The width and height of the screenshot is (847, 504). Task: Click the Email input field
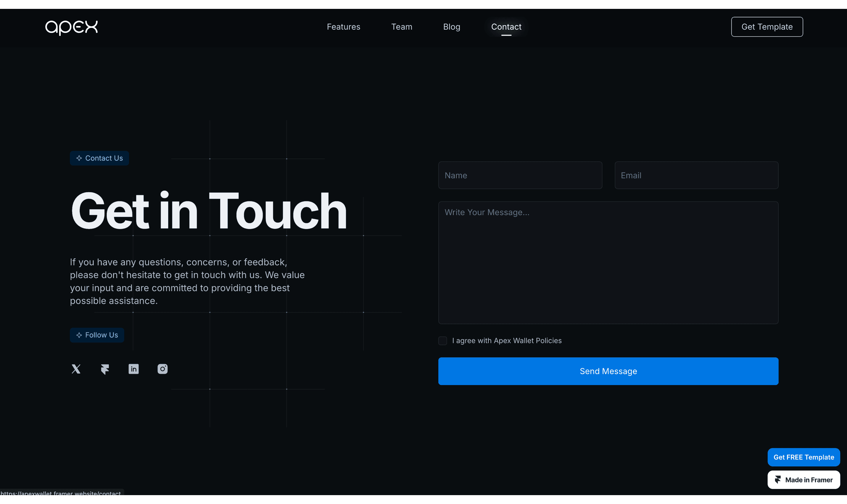(x=696, y=175)
